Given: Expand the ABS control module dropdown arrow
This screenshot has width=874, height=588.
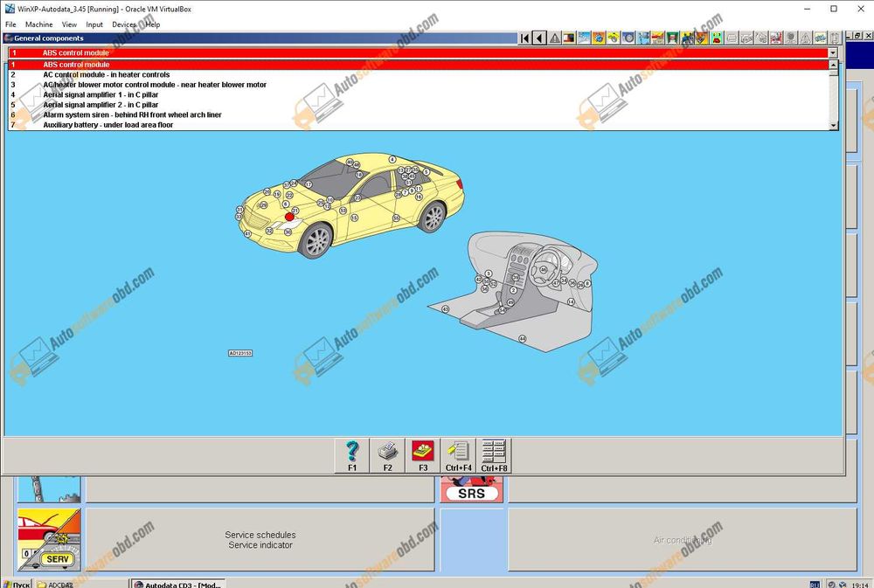Looking at the screenshot, I should (x=833, y=53).
